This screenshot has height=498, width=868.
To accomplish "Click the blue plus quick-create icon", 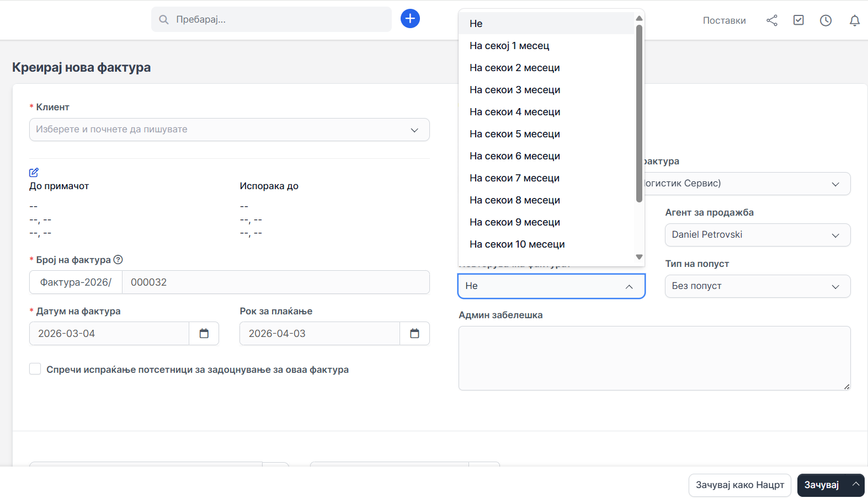I will pos(410,19).
